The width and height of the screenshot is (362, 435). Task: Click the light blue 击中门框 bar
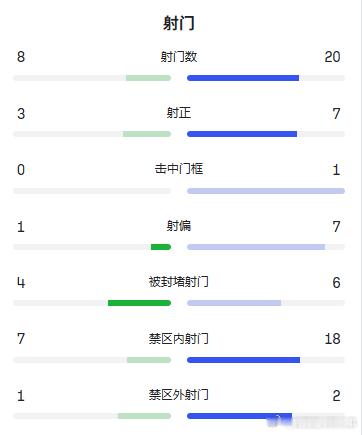pos(266,191)
